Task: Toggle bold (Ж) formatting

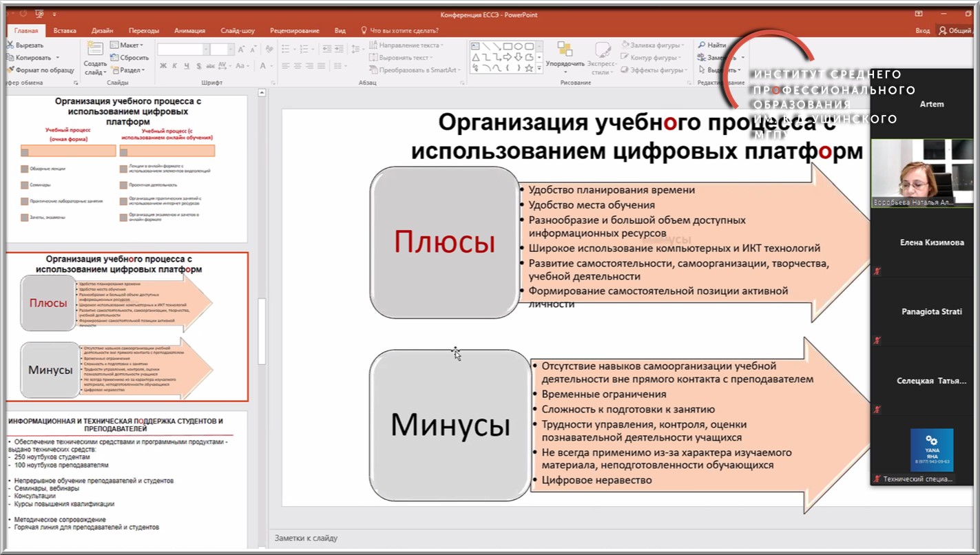Action: (x=163, y=66)
